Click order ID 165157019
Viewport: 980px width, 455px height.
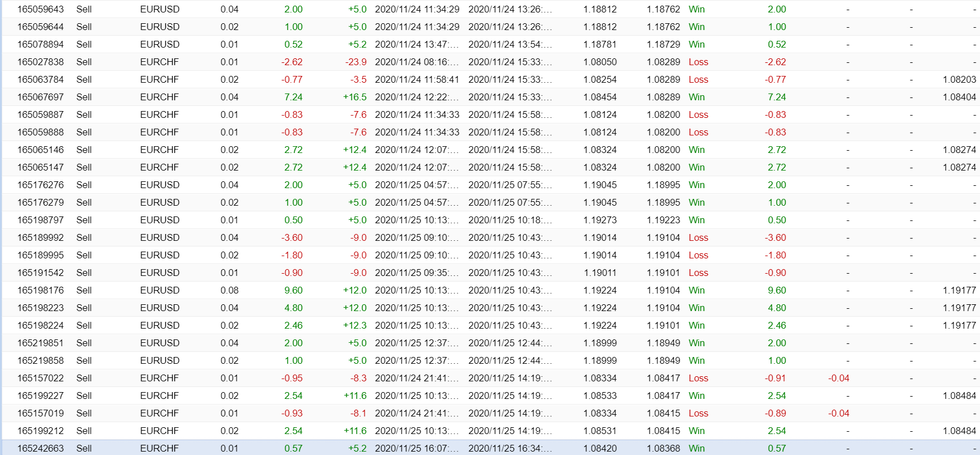[x=40, y=413]
